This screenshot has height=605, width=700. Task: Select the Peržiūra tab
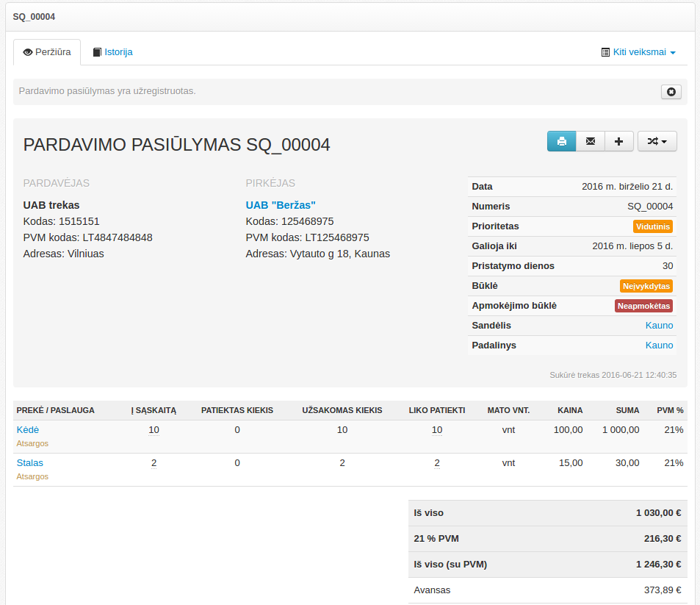tap(47, 52)
